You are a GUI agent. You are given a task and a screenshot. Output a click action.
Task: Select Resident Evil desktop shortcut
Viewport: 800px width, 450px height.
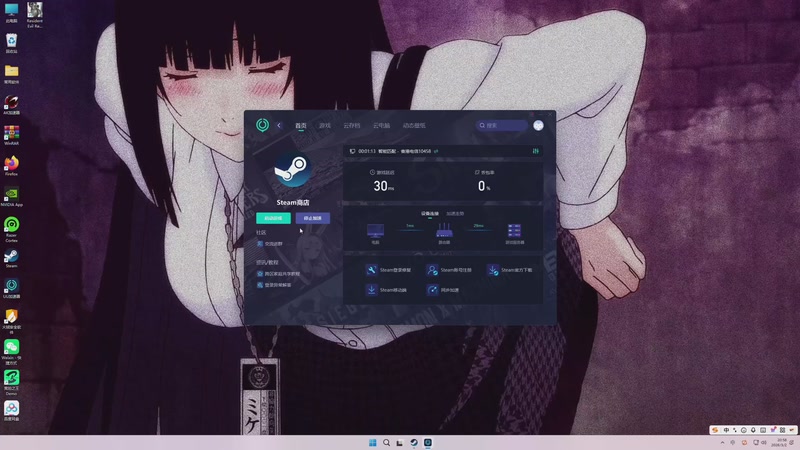point(35,14)
